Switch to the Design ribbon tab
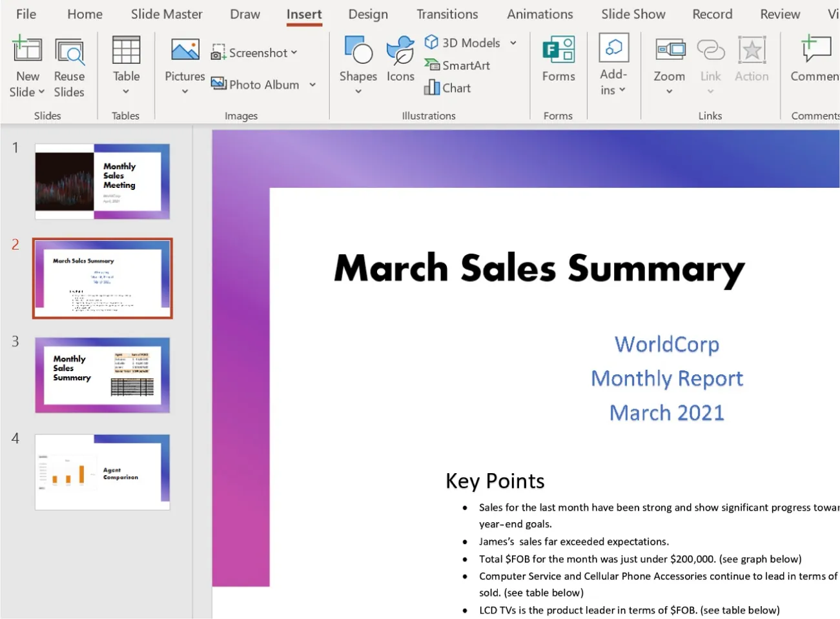This screenshot has width=840, height=619. coord(367,14)
